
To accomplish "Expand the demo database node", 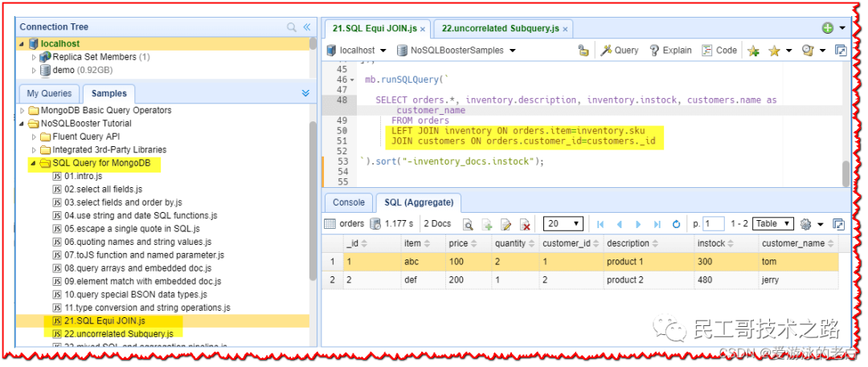I will coord(34,71).
